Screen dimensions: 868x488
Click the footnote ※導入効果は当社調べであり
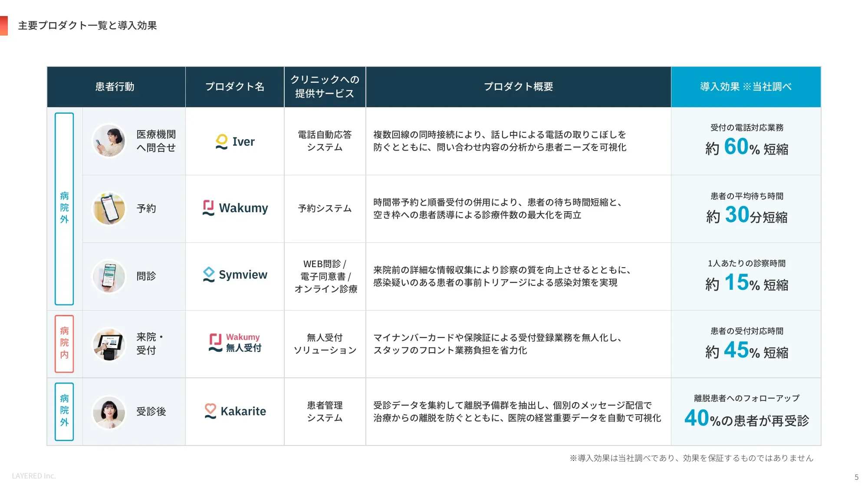[691, 458]
